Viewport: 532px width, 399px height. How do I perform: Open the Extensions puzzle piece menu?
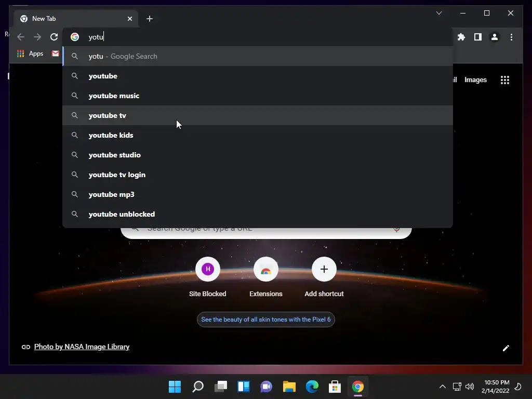coord(461,37)
